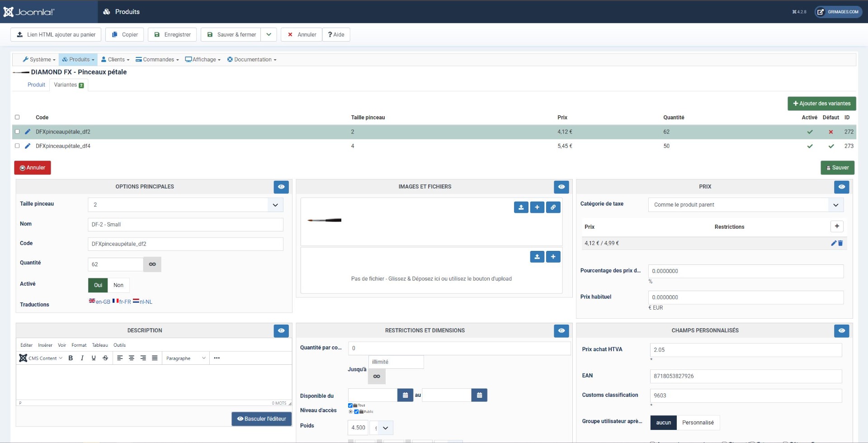Open the Paragraphe format dropdown
The image size is (868, 443).
(186, 358)
